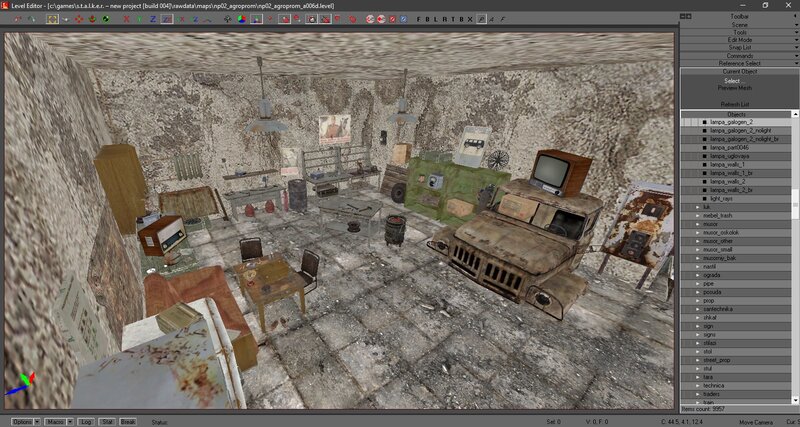Screen dimensions: 800x427
Task: Click the Log button in status bar
Action: point(86,422)
